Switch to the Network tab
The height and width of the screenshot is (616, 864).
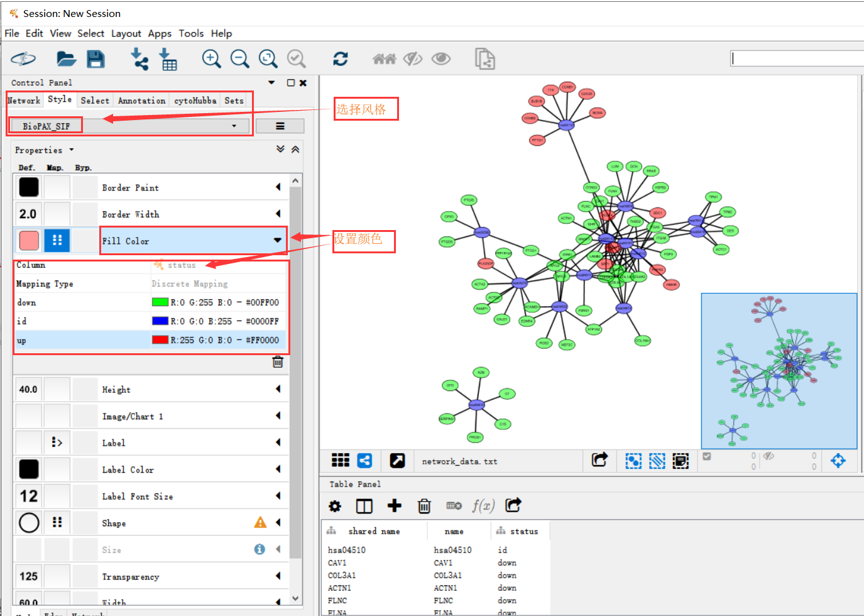24,101
